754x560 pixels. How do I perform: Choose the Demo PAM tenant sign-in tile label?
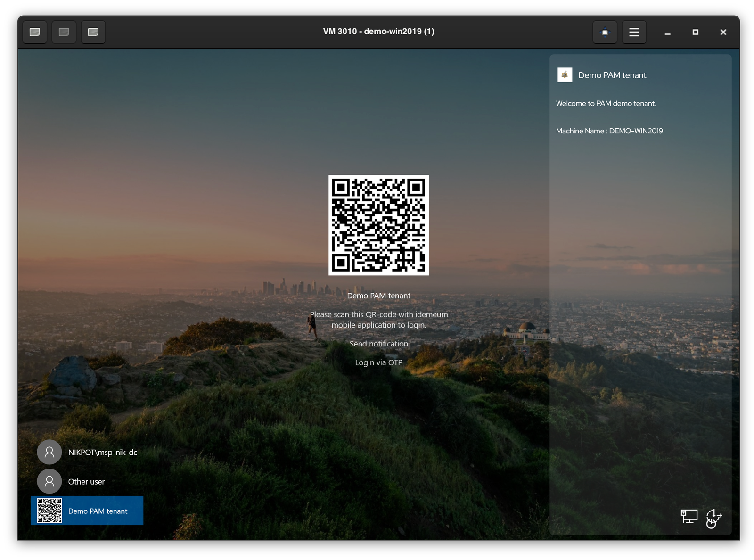click(98, 511)
